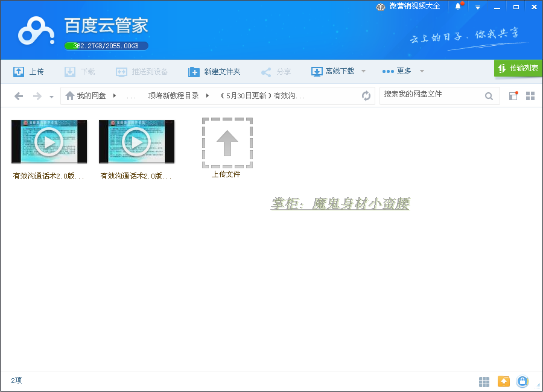Click the search magnifier icon
This screenshot has height=392, width=543.
[489, 96]
